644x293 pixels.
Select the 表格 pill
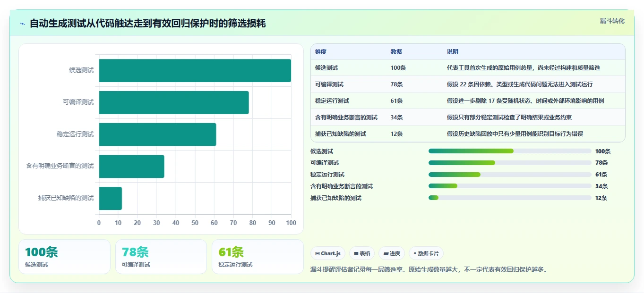click(x=362, y=253)
